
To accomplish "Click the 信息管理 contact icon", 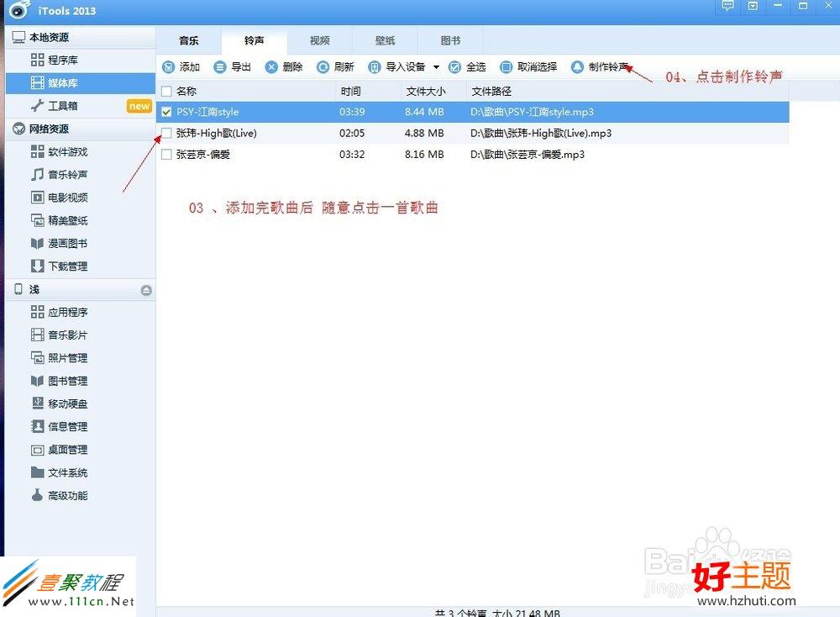I will coord(38,427).
